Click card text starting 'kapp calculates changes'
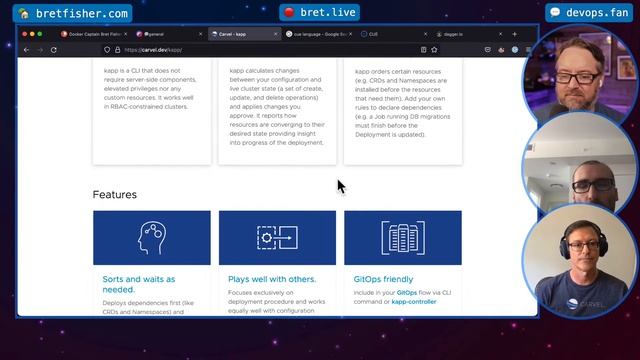This screenshot has height=360, width=640. [x=277, y=107]
